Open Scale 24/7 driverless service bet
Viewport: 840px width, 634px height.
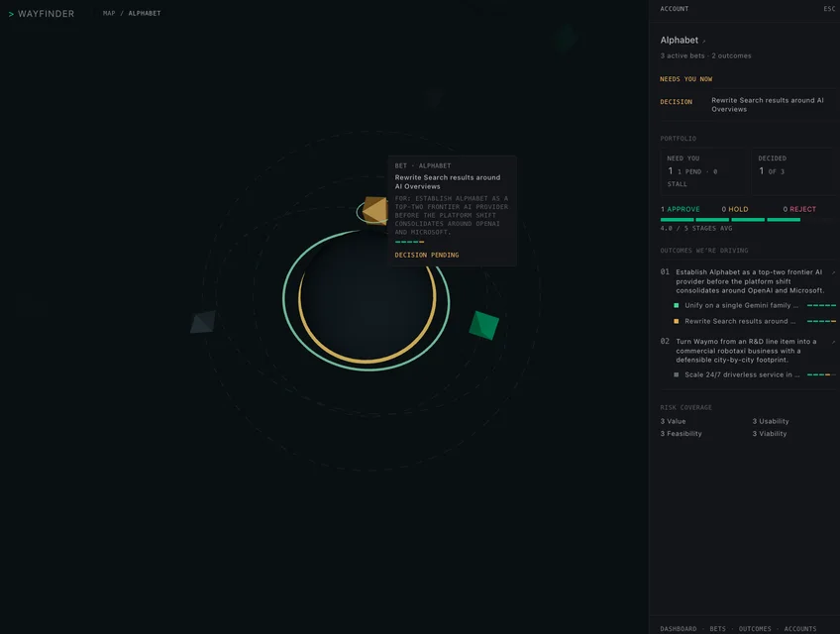coord(742,374)
